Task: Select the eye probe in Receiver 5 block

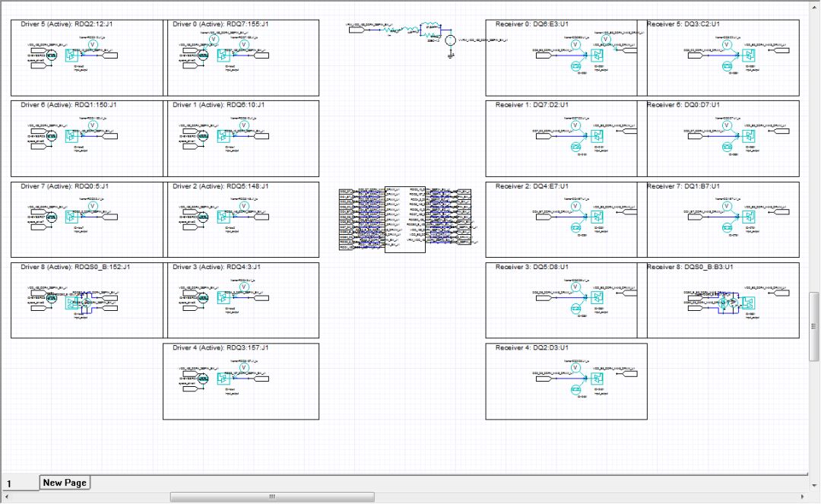Action: pyautogui.click(x=727, y=66)
